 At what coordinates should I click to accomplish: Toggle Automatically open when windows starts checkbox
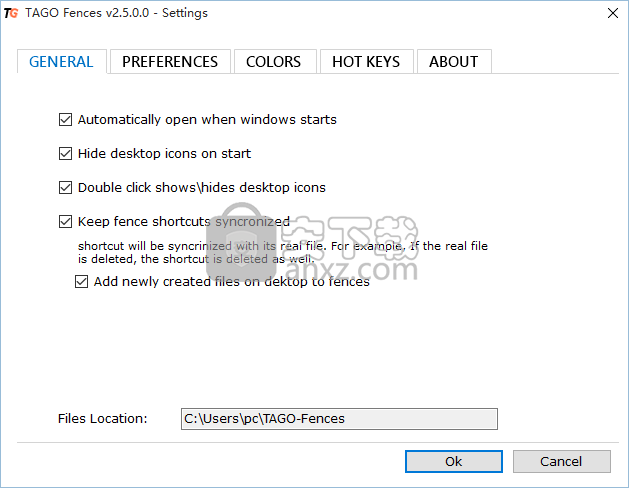[x=65, y=119]
